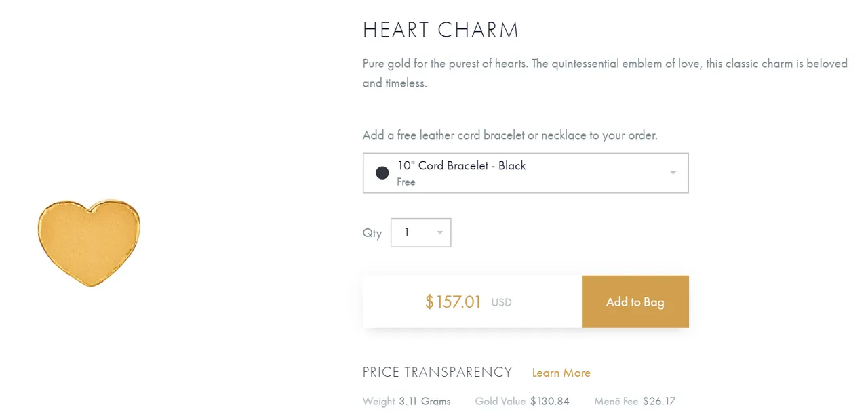Click the Gold Value $130.84 detail
The image size is (868, 418).
point(522,401)
